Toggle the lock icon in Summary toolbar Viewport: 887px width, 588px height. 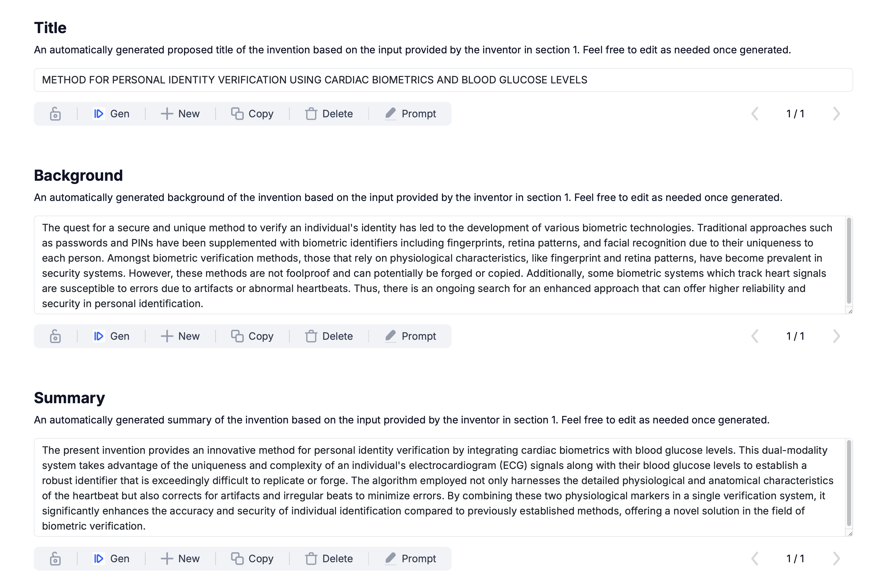55,558
